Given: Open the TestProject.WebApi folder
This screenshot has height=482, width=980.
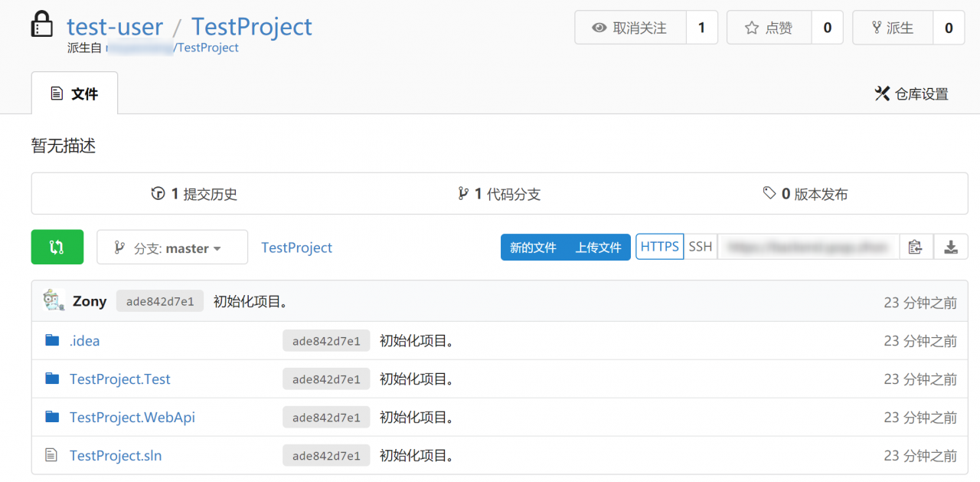Looking at the screenshot, I should (132, 418).
